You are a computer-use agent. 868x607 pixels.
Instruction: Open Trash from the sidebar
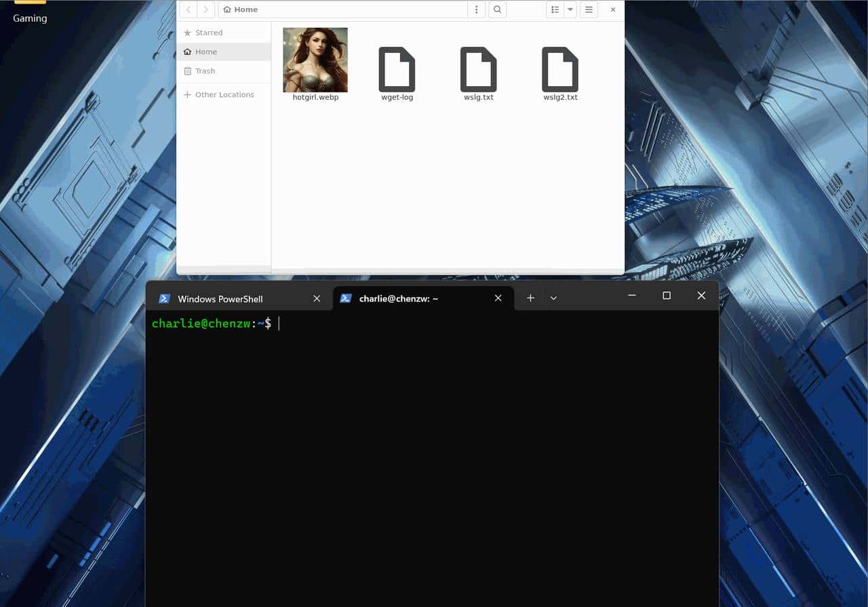204,71
